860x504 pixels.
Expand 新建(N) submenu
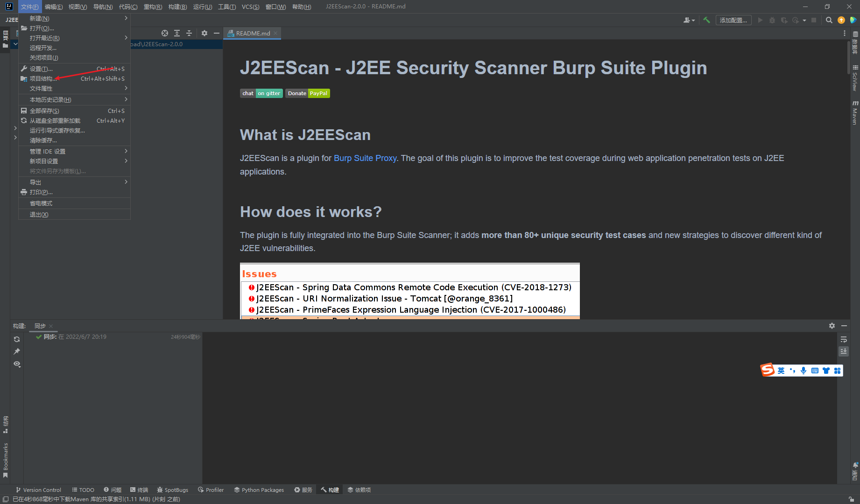74,18
